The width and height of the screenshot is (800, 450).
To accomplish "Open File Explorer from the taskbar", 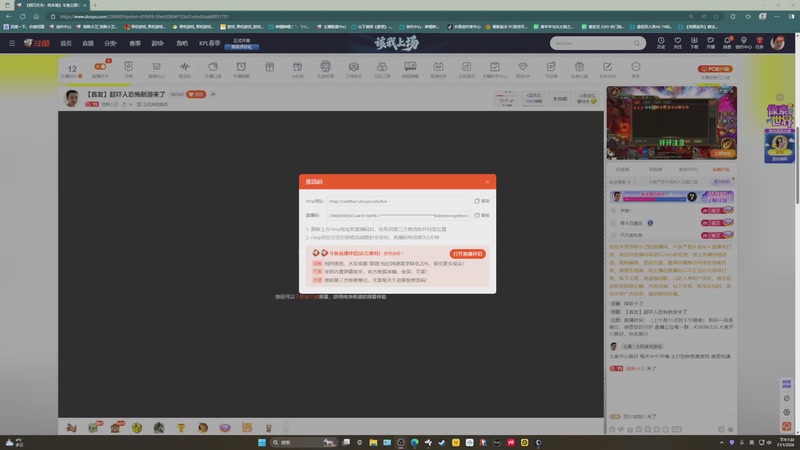I will click(x=373, y=442).
